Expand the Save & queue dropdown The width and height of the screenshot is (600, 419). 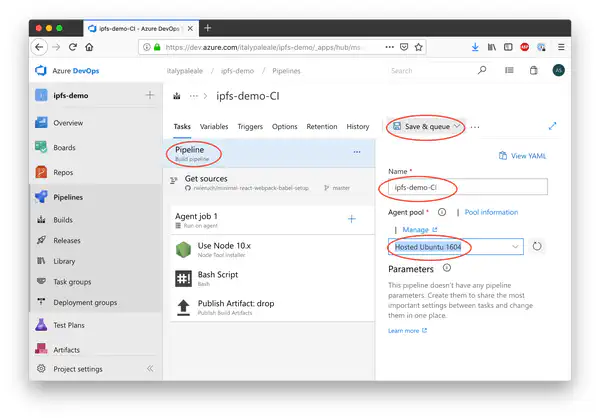458,127
